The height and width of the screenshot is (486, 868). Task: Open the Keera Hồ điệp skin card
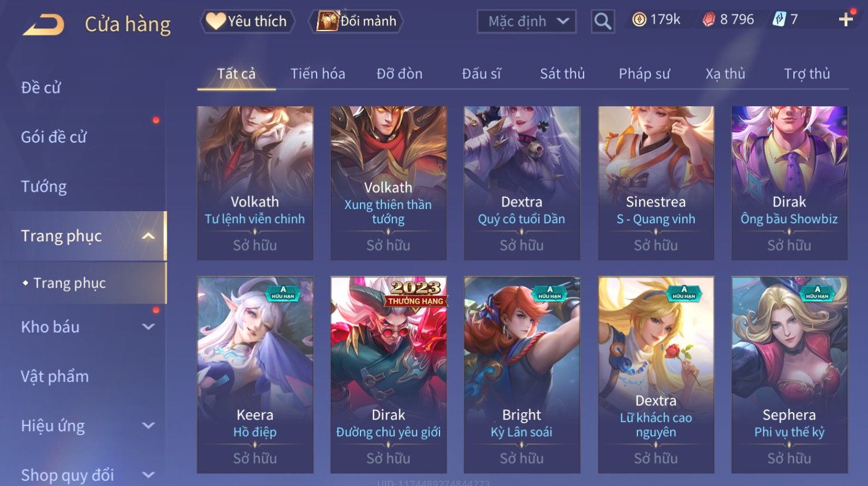coord(255,375)
